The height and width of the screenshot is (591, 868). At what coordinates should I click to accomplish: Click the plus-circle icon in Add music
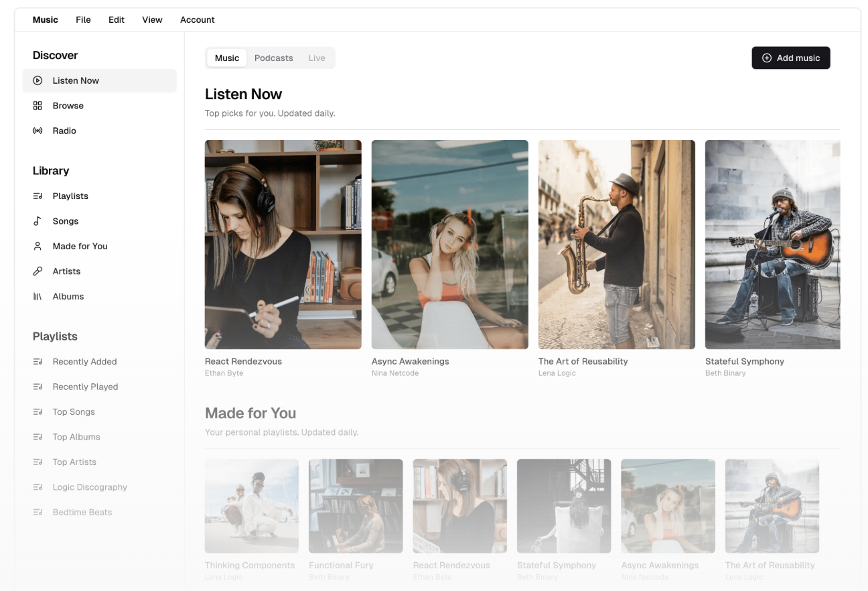click(767, 58)
